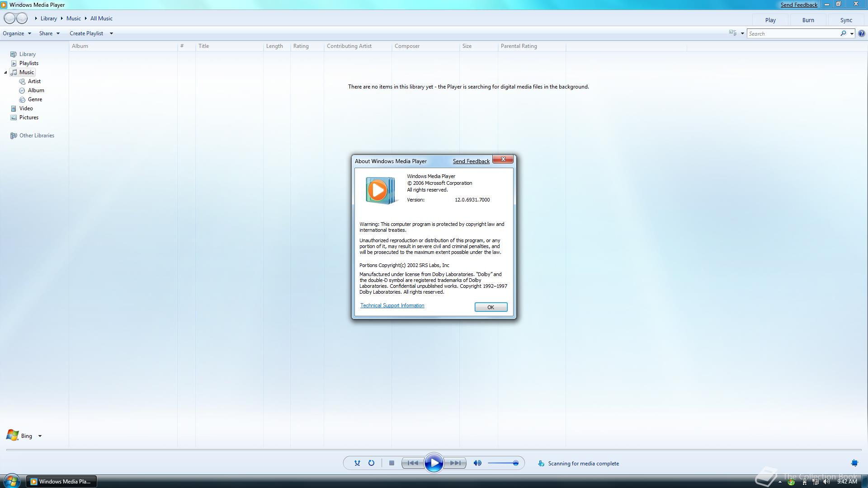Screen dimensions: 868x488
Task: Sort by the Rating column header
Action: 307,46
